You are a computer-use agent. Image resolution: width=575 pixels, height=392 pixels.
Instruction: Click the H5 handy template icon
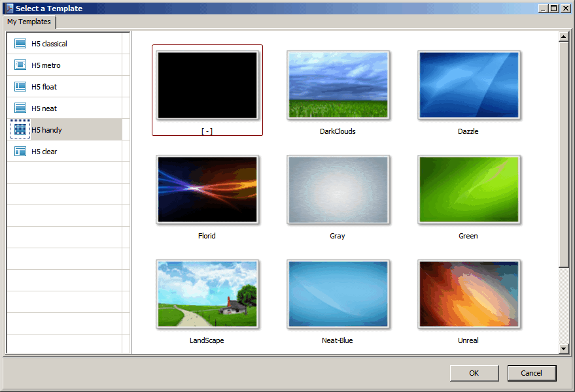(x=20, y=130)
